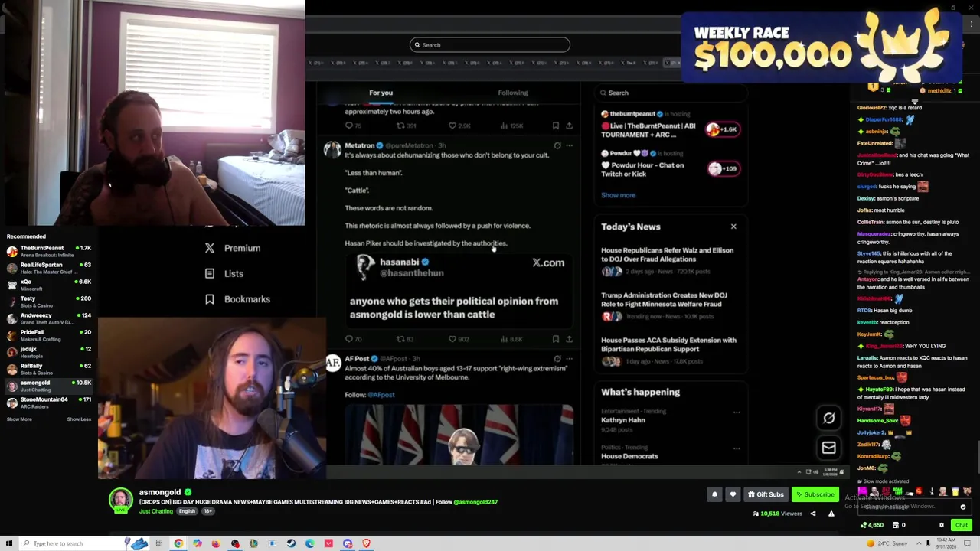This screenshot has height=551, width=980.
Task: Open the @asmongold247 follow link
Action: point(475,502)
